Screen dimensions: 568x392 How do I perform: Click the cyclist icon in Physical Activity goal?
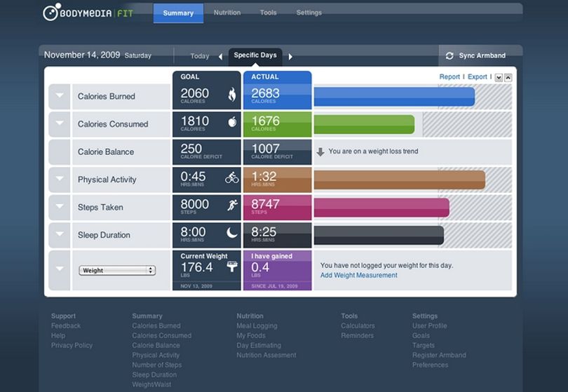point(232,177)
